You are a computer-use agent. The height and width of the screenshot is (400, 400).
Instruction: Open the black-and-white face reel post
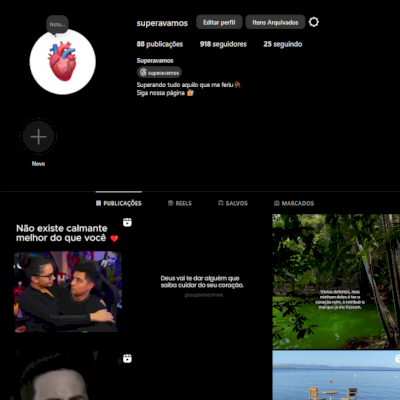68,375
